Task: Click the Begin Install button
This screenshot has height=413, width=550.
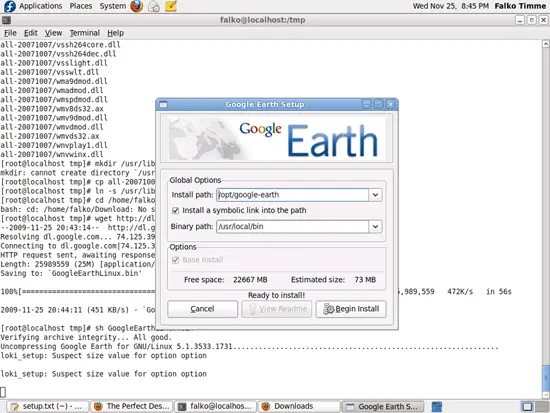Action: tap(351, 309)
